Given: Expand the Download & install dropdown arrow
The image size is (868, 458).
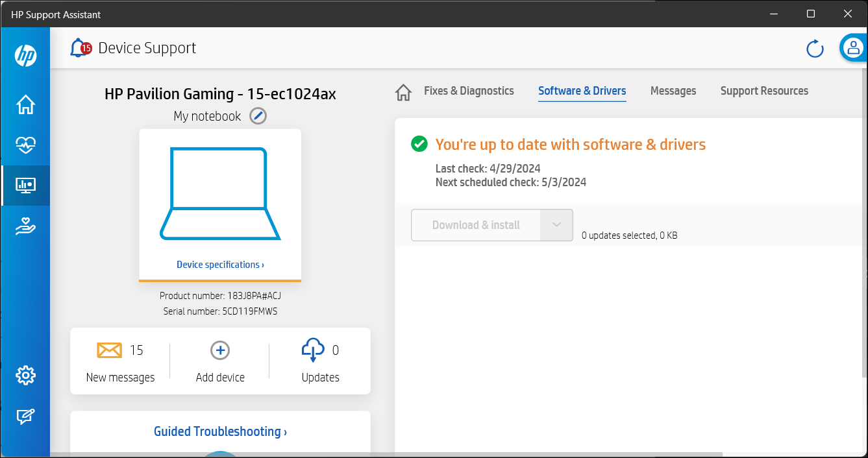Looking at the screenshot, I should point(556,224).
